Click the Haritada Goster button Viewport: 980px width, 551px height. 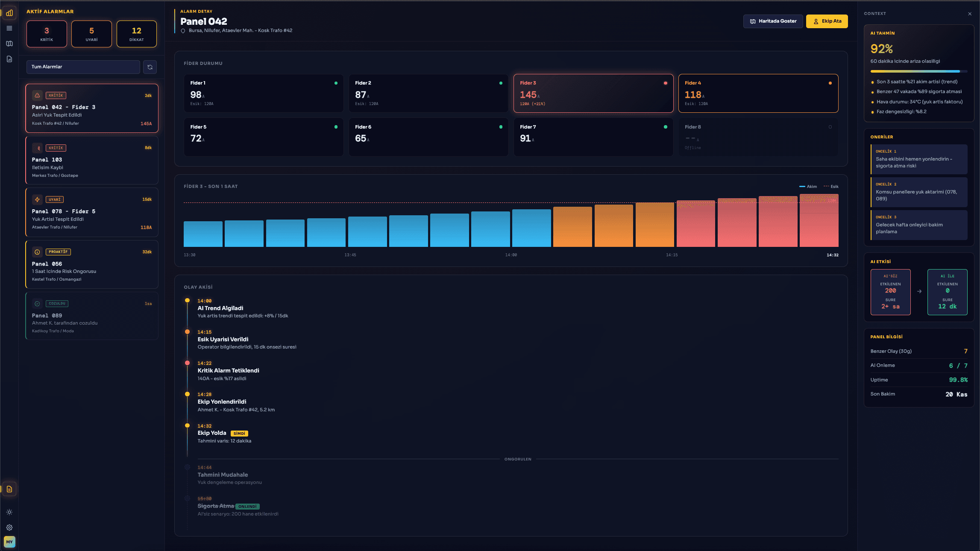coord(772,21)
